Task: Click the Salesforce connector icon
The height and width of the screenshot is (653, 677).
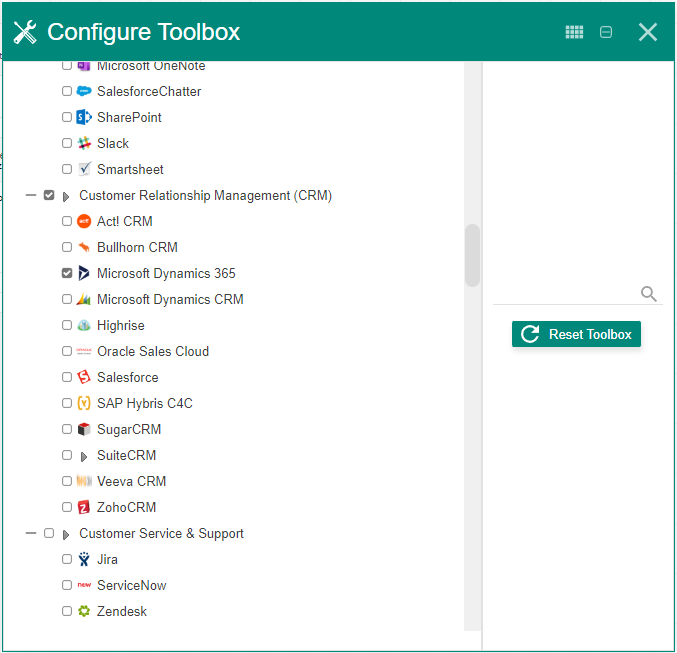Action: coord(84,377)
